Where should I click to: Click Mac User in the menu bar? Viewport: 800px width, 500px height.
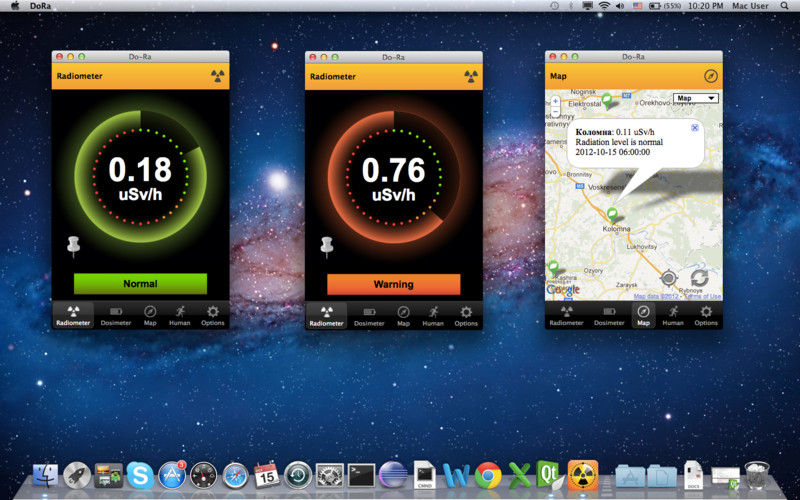click(750, 6)
